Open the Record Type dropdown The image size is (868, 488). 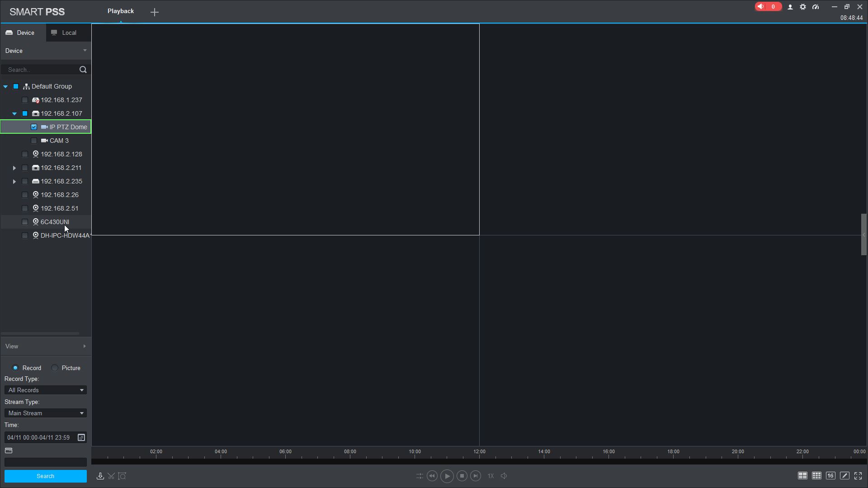click(45, 390)
